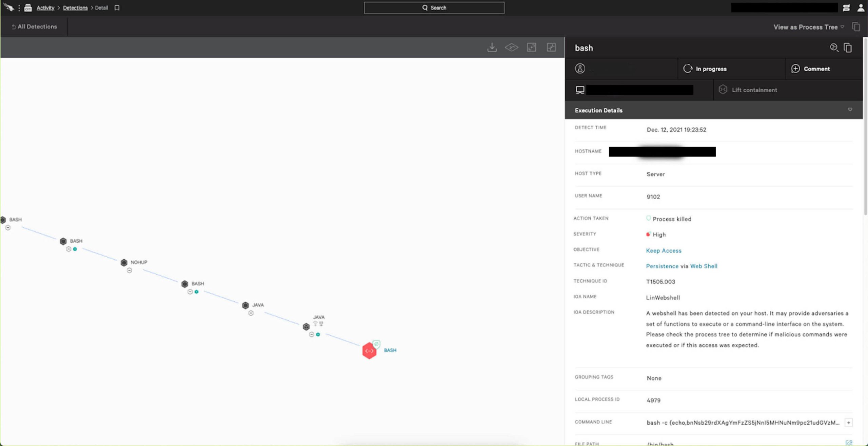Click teal dot under BASH parent of NOHUP
The height and width of the screenshot is (446, 868).
pyautogui.click(x=75, y=249)
